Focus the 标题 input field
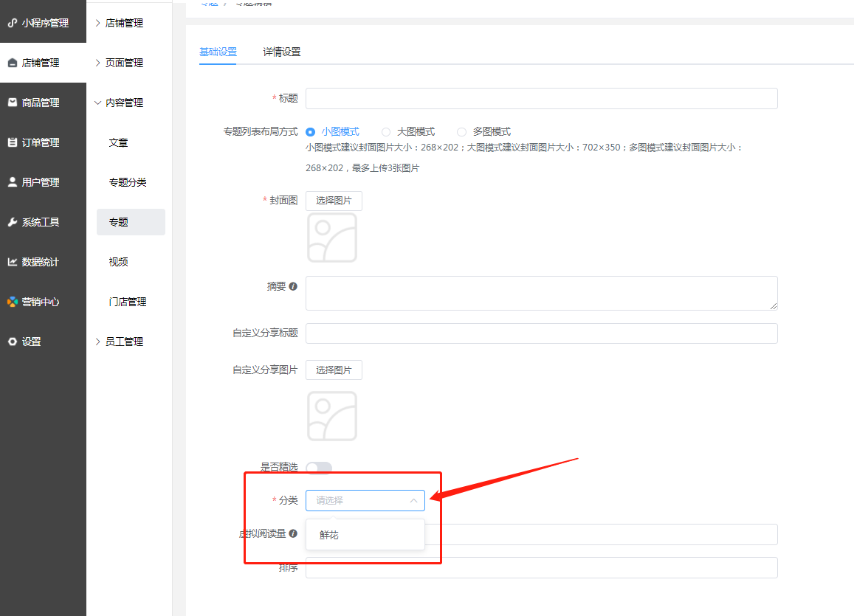 (x=541, y=99)
